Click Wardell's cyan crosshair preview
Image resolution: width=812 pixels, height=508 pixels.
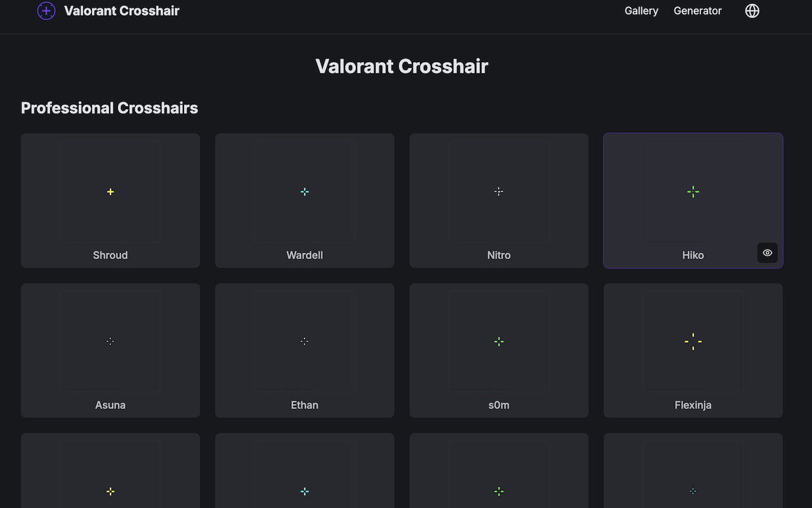coord(304,191)
